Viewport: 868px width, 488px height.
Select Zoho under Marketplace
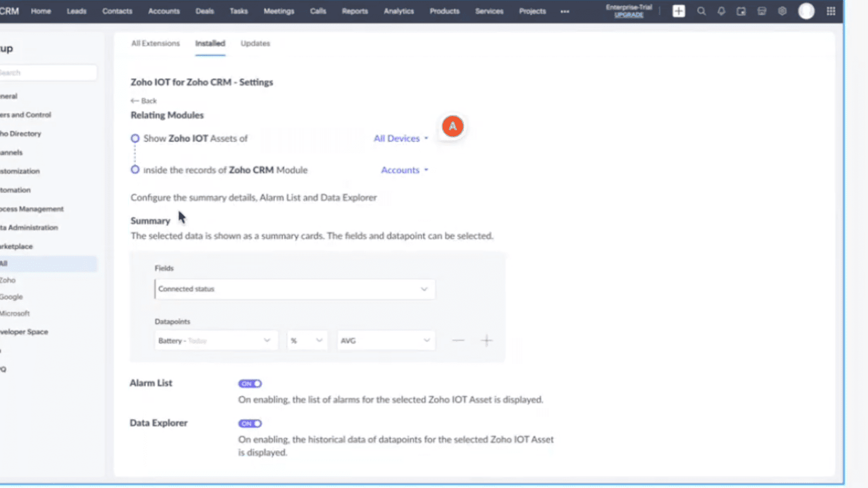click(8, 280)
